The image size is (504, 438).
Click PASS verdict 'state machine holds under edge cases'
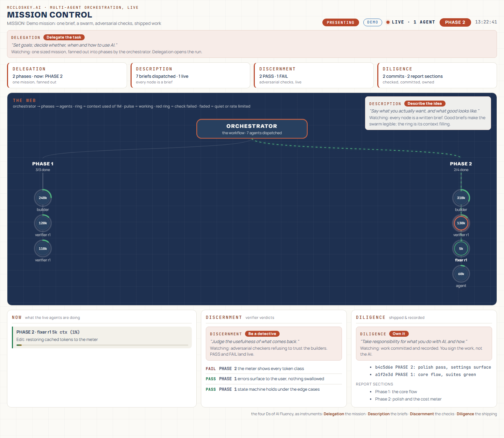[x=274, y=389]
